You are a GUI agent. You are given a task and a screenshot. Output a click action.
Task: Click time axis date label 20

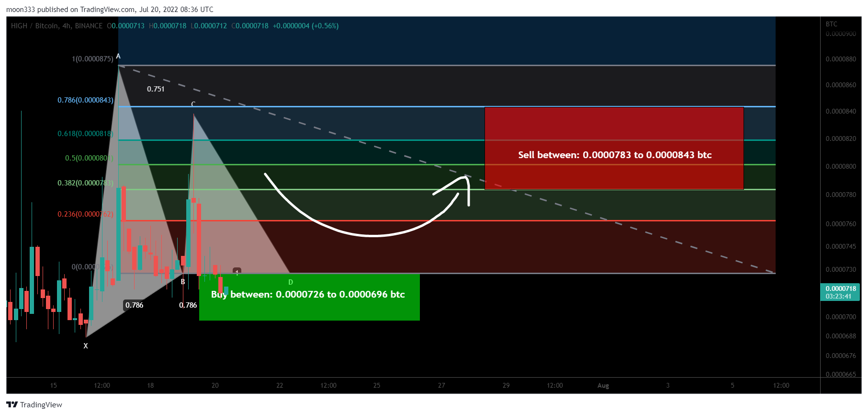point(215,385)
